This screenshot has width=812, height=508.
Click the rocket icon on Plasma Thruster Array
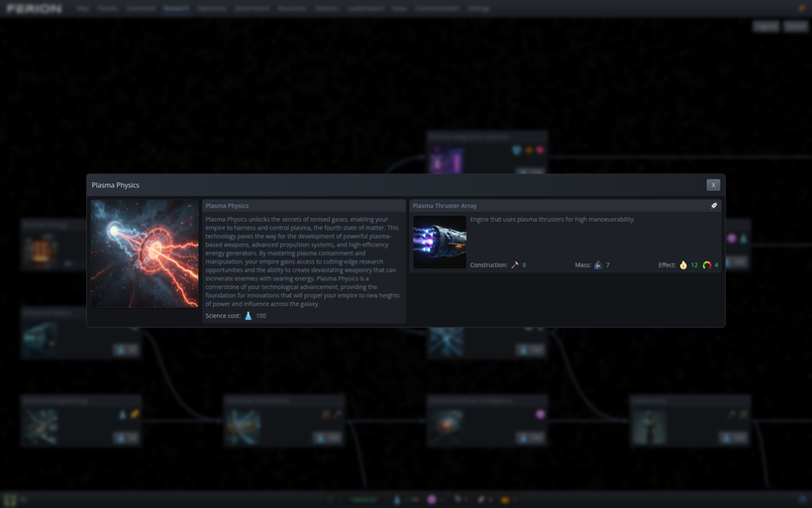click(x=714, y=206)
